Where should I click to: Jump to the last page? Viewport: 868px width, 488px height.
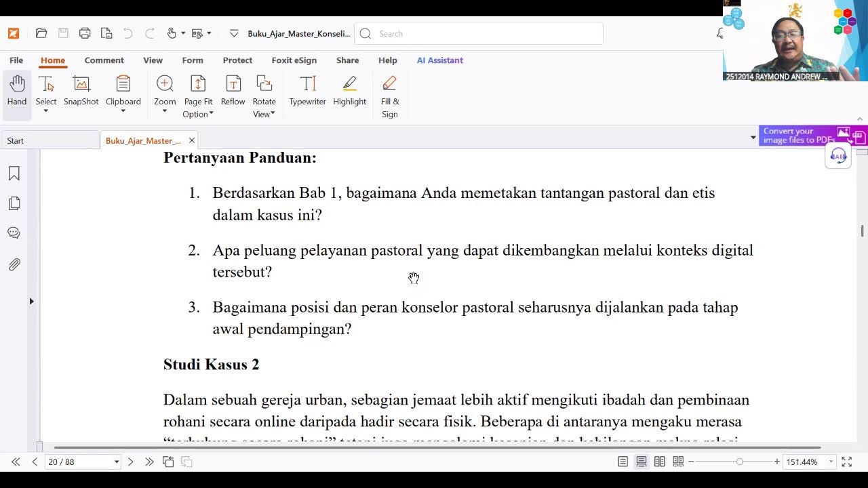[x=149, y=462]
